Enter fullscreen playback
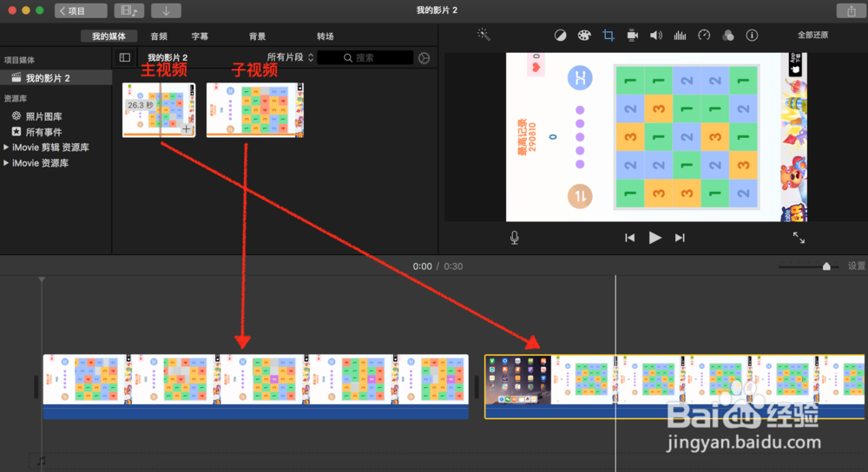The image size is (868, 472). coord(799,238)
